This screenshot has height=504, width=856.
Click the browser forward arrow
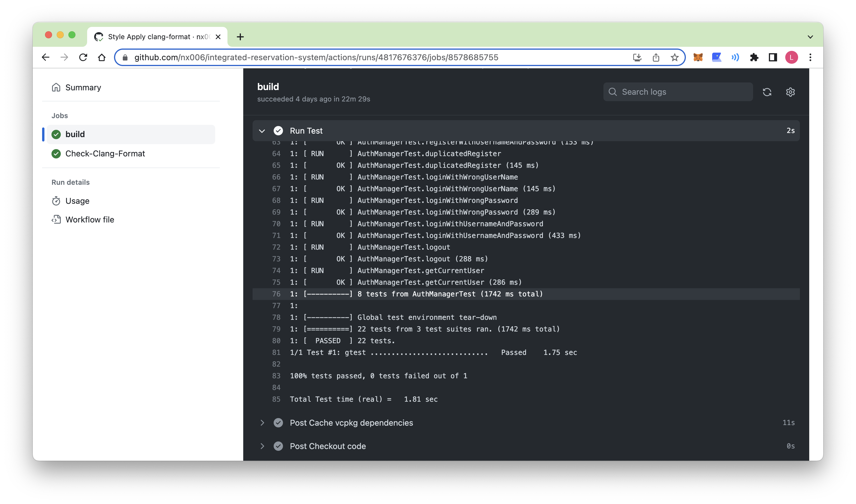[64, 57]
